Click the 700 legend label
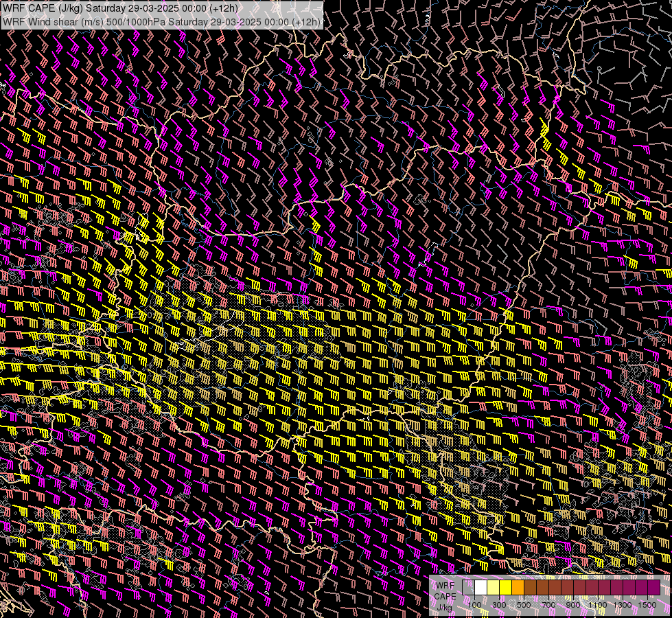Viewport: 672px width, 618px height. pos(548,605)
